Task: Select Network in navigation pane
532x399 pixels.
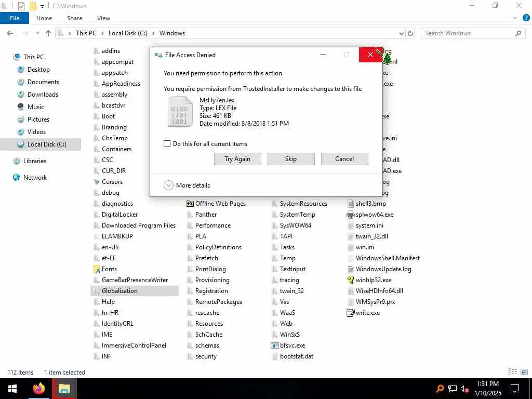Action: pyautogui.click(x=35, y=178)
